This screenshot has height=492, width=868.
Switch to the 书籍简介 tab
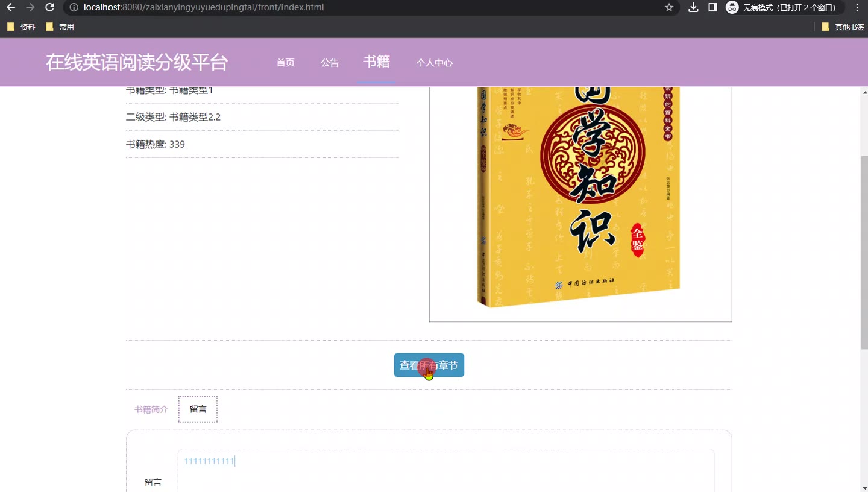coord(151,409)
